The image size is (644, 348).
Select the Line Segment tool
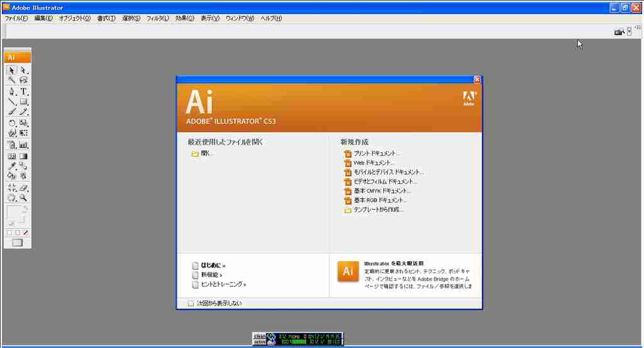(x=11, y=101)
